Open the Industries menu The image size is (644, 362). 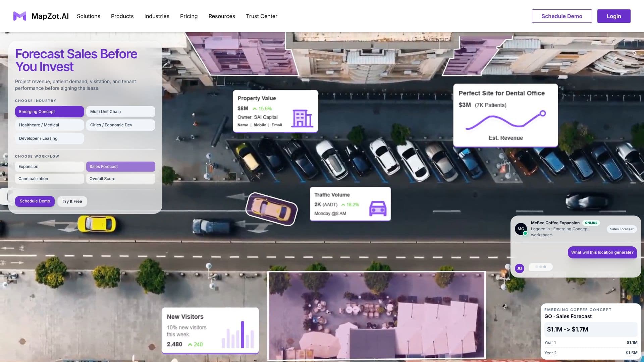pos(157,16)
